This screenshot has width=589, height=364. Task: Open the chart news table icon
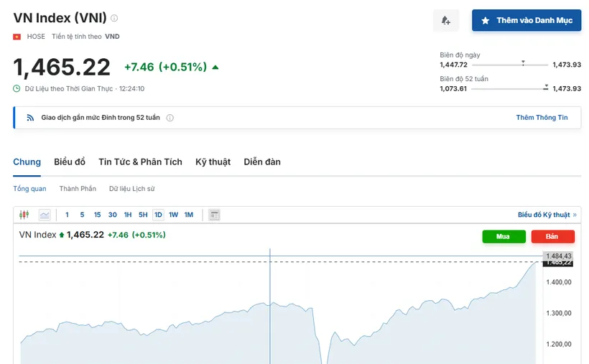214,215
